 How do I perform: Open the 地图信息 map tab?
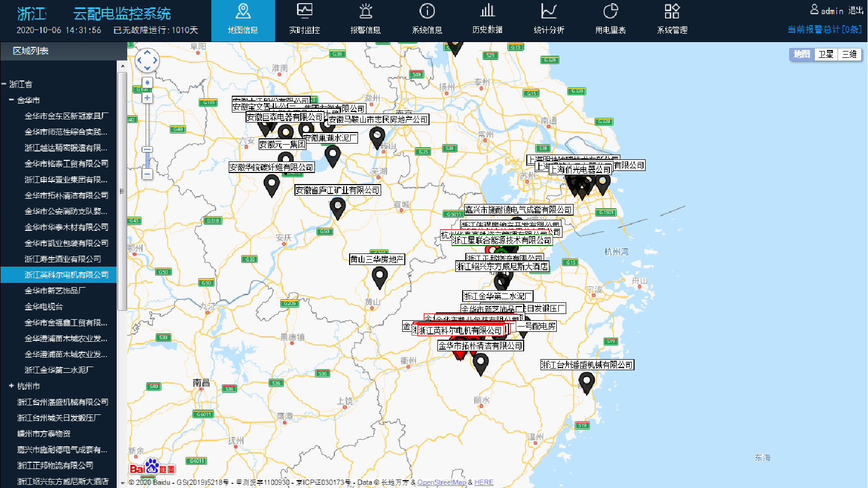(x=243, y=21)
